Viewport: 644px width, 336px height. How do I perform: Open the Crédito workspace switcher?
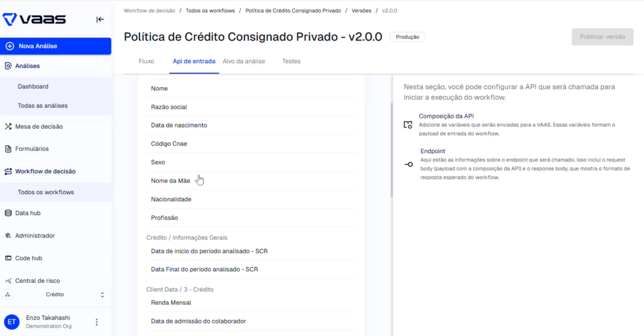pos(55,294)
